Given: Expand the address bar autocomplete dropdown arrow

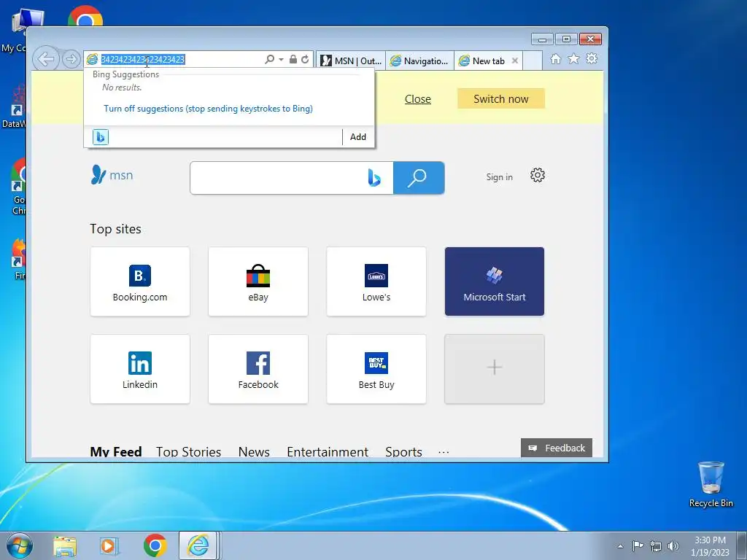Looking at the screenshot, I should tap(281, 60).
